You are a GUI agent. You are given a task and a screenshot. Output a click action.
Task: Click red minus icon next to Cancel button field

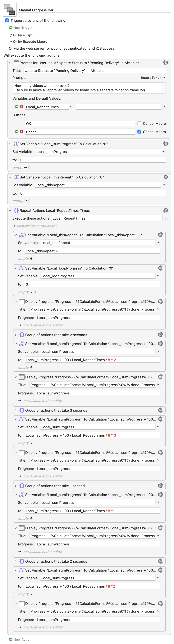pos(21,131)
